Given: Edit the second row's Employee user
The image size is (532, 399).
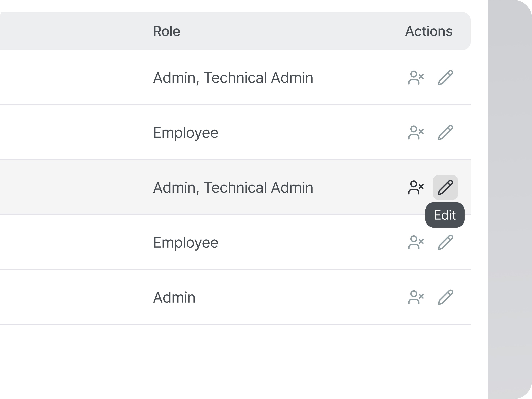Looking at the screenshot, I should (445, 132).
